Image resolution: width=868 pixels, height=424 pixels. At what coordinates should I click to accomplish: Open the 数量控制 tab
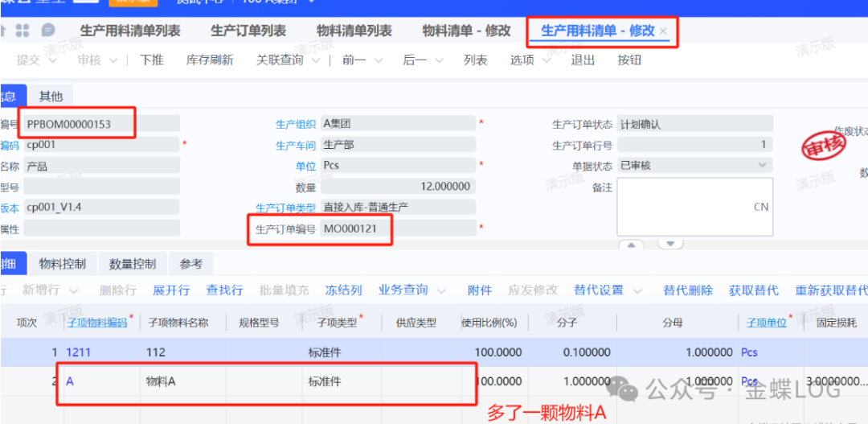click(133, 264)
